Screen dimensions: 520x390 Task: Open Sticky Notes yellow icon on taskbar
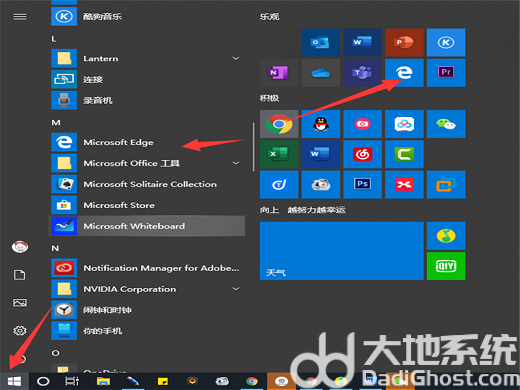(163, 381)
